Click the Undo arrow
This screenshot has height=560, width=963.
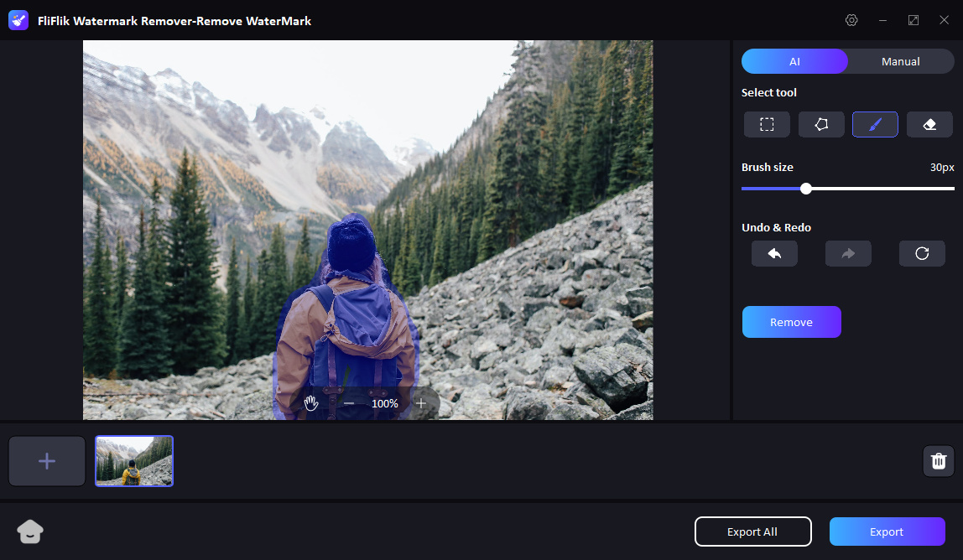pos(773,253)
